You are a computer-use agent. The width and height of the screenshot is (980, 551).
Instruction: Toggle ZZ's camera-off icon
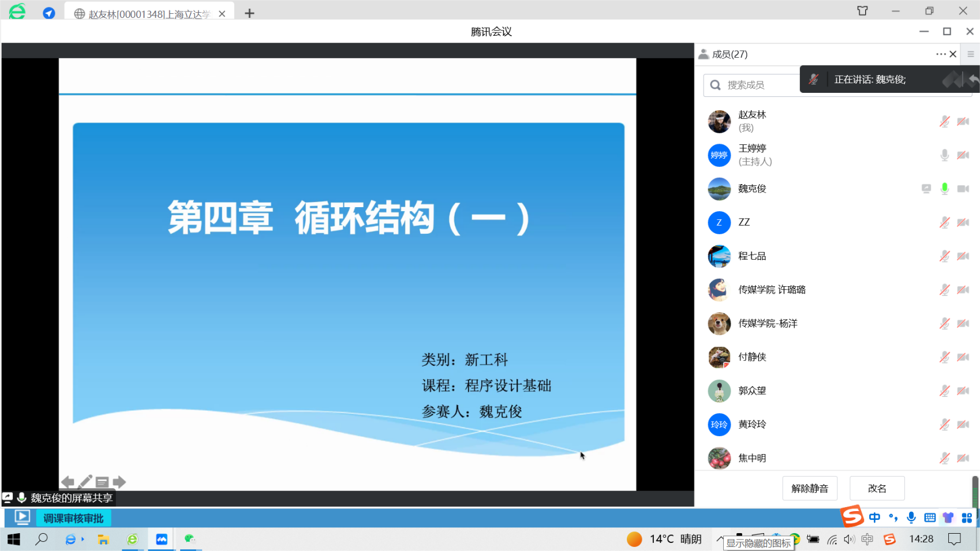963,223
